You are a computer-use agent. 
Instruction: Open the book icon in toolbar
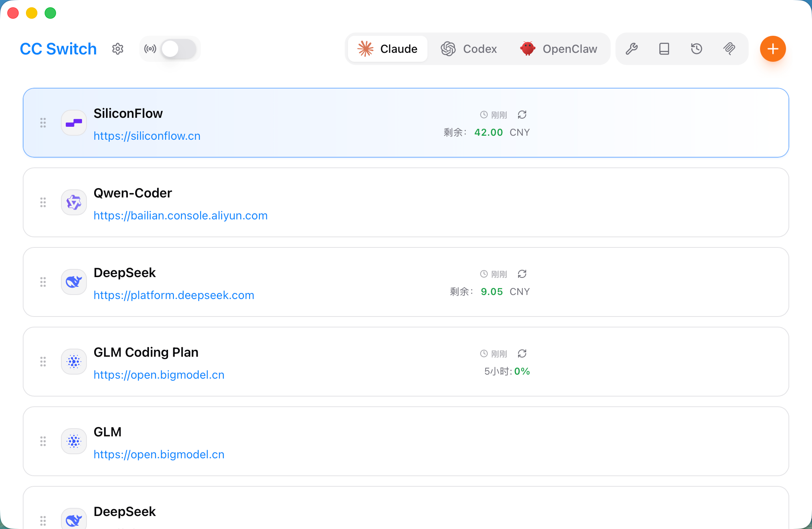(664, 49)
